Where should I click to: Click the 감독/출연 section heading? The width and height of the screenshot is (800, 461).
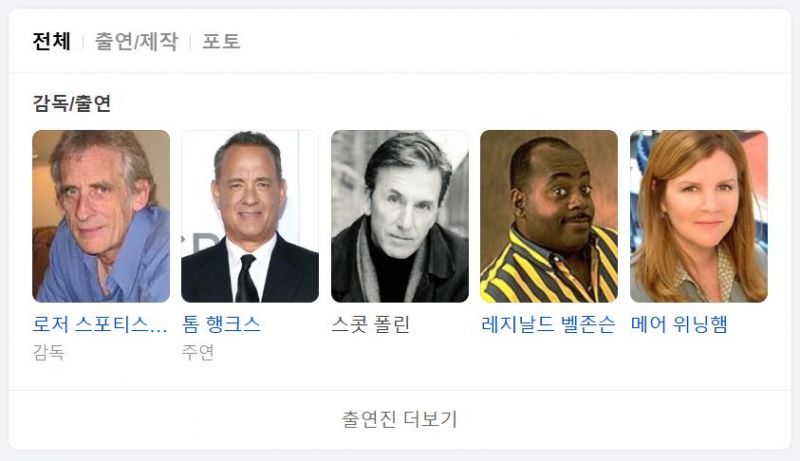pos(71,103)
